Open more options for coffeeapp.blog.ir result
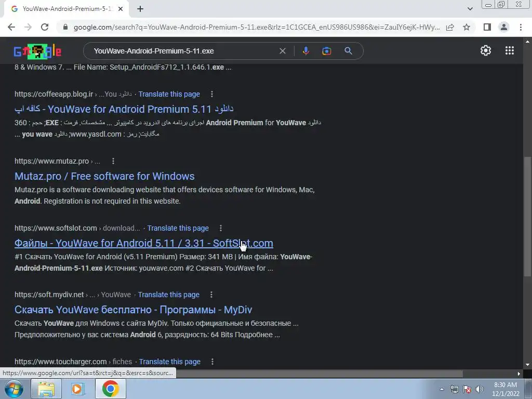This screenshot has width=532, height=399. click(x=212, y=94)
